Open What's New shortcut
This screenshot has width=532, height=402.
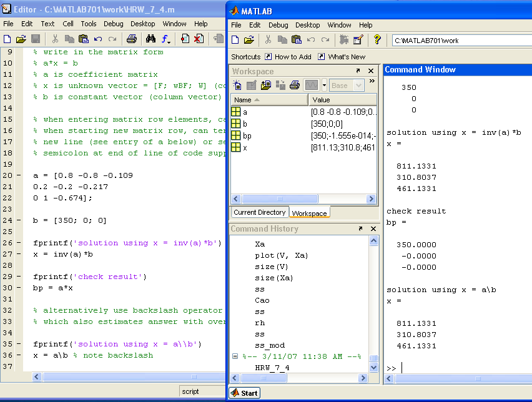[342, 57]
